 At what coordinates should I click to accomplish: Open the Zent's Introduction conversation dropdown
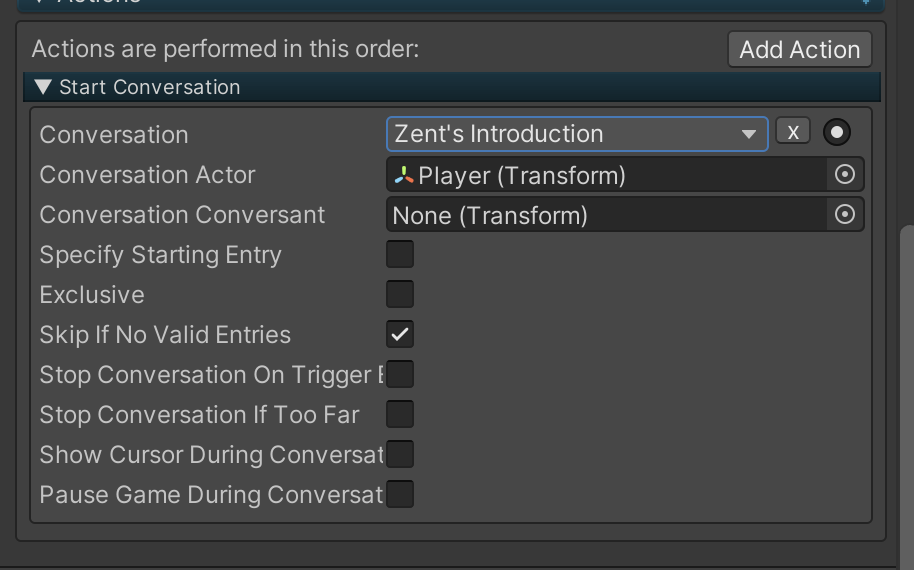click(x=577, y=134)
